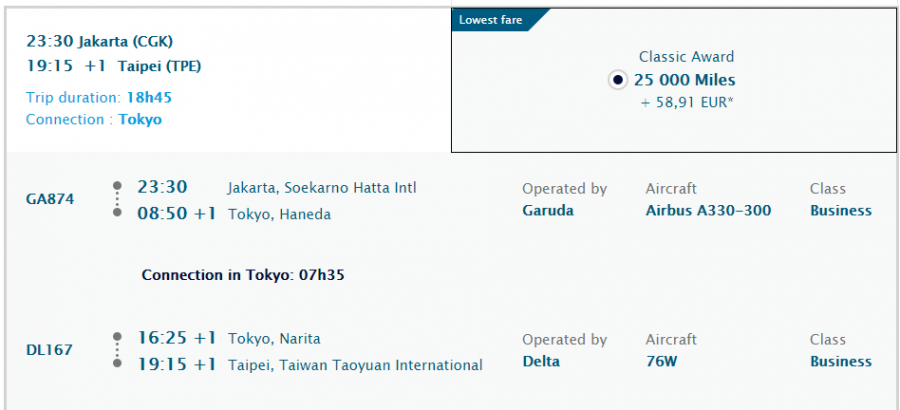Click the Connection in Tokyo: 07h35 text
Screen dimensions: 900x410
click(243, 275)
